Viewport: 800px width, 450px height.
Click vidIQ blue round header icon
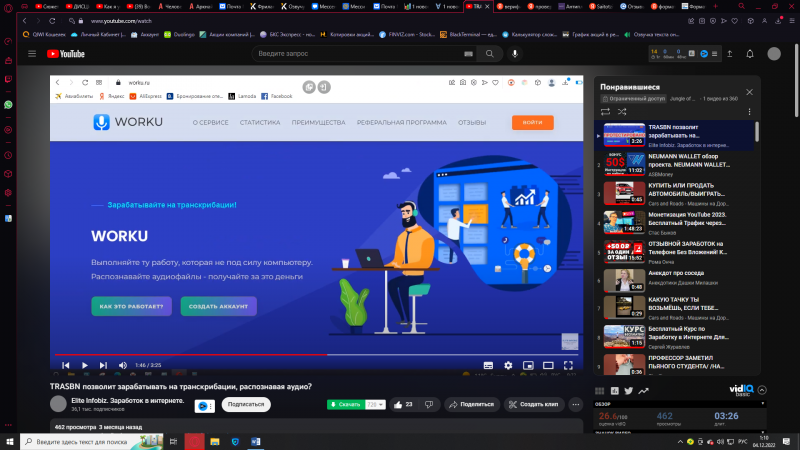pyautogui.click(x=704, y=54)
